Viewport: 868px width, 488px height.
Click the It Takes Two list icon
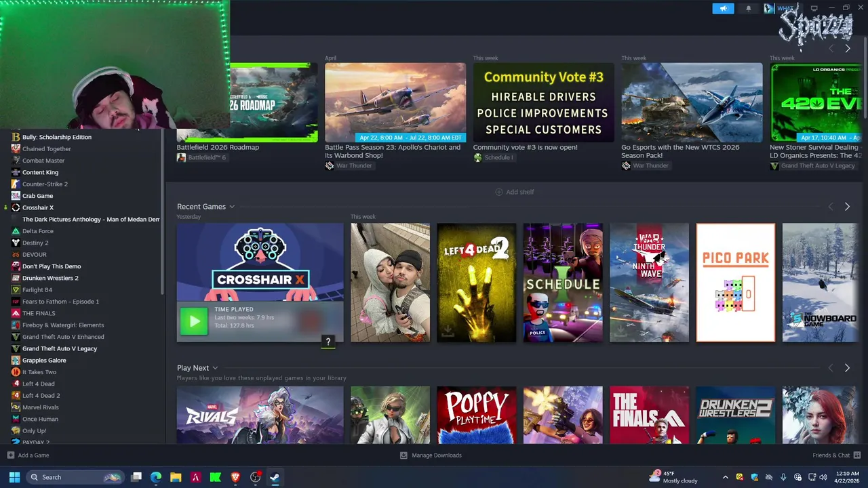[16, 372]
